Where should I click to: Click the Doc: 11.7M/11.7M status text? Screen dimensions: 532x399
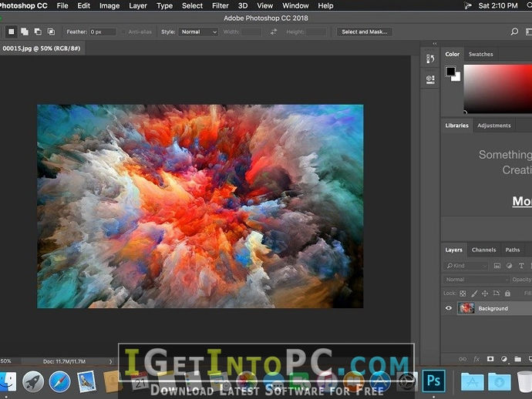click(65, 362)
